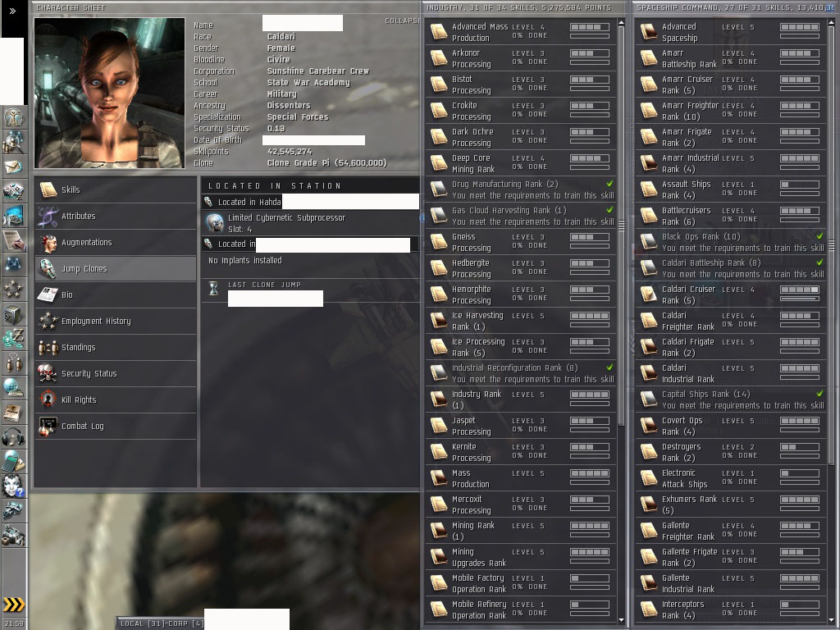
Task: Open the Assets safe icon in Neocom
Action: (13, 314)
